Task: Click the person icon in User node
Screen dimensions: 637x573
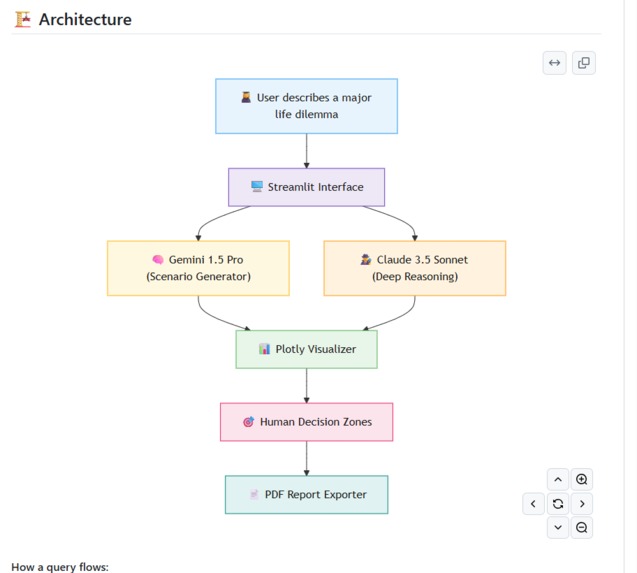Action: pos(246,97)
